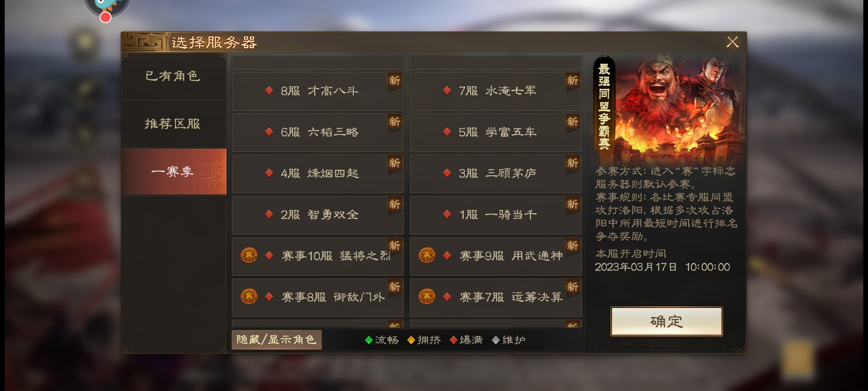Toggle 隐藏/显示角色 visibility

[x=277, y=340]
